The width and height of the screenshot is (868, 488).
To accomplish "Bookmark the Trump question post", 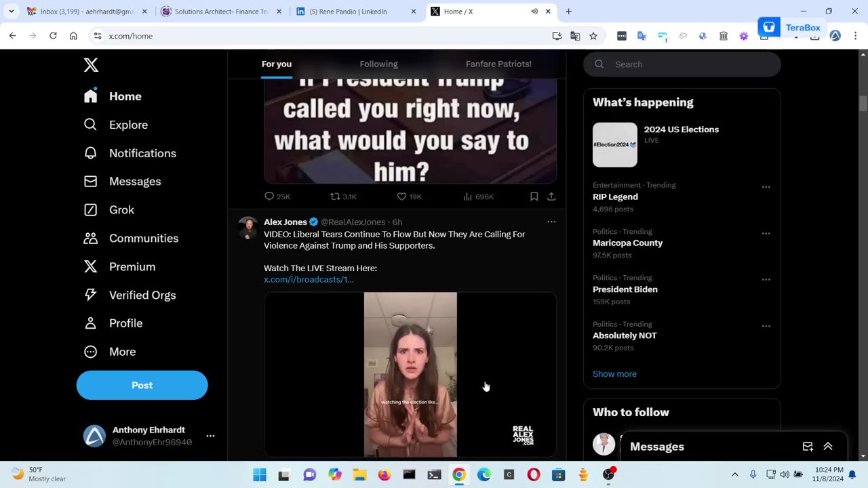I will [534, 197].
